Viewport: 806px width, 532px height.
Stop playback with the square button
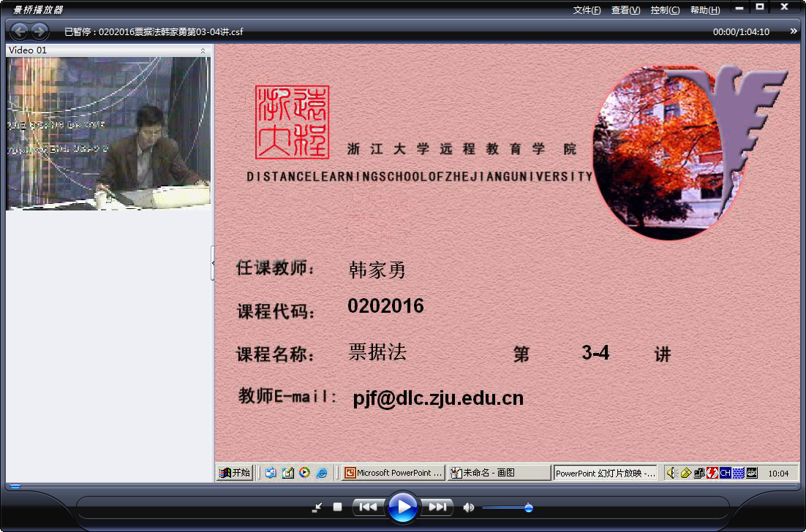point(337,507)
